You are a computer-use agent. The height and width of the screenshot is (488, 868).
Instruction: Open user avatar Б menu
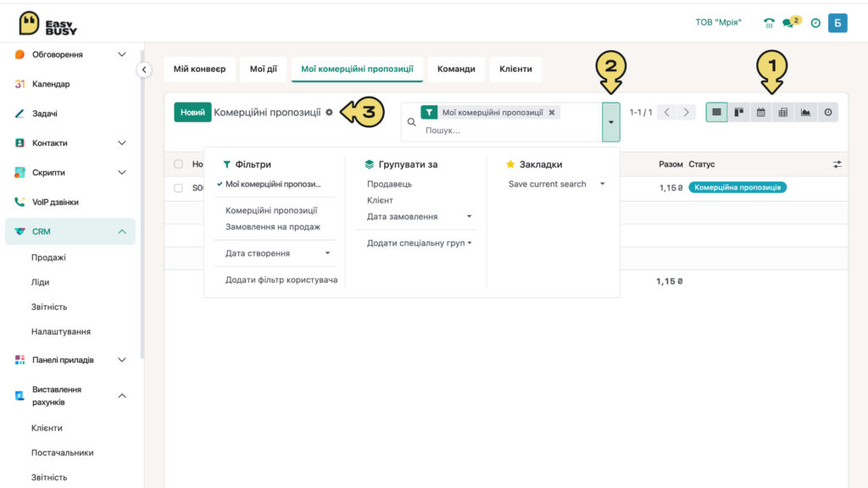point(837,23)
